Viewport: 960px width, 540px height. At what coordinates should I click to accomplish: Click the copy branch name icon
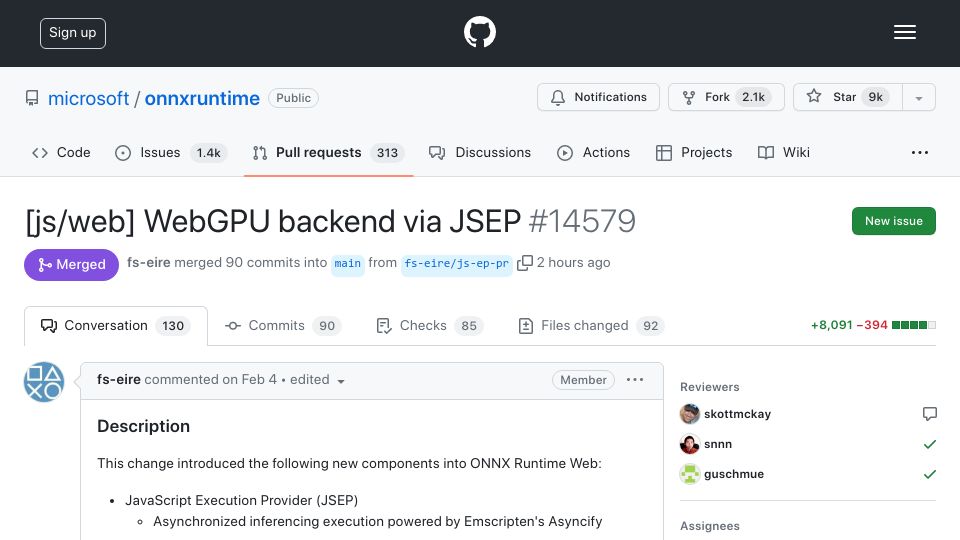coord(525,263)
